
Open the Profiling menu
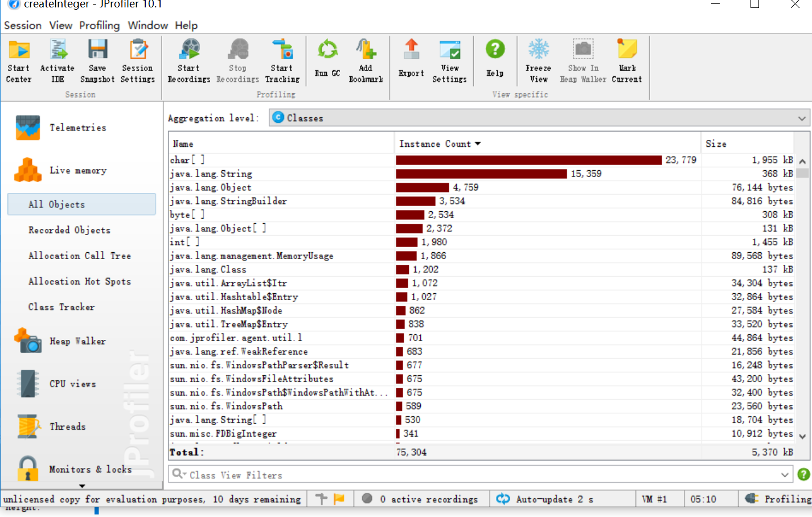100,26
